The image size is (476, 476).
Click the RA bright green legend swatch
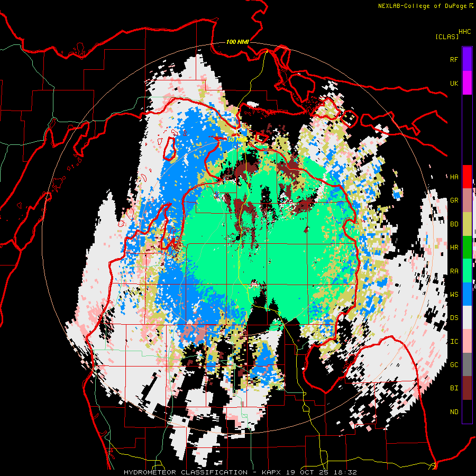tap(467, 271)
